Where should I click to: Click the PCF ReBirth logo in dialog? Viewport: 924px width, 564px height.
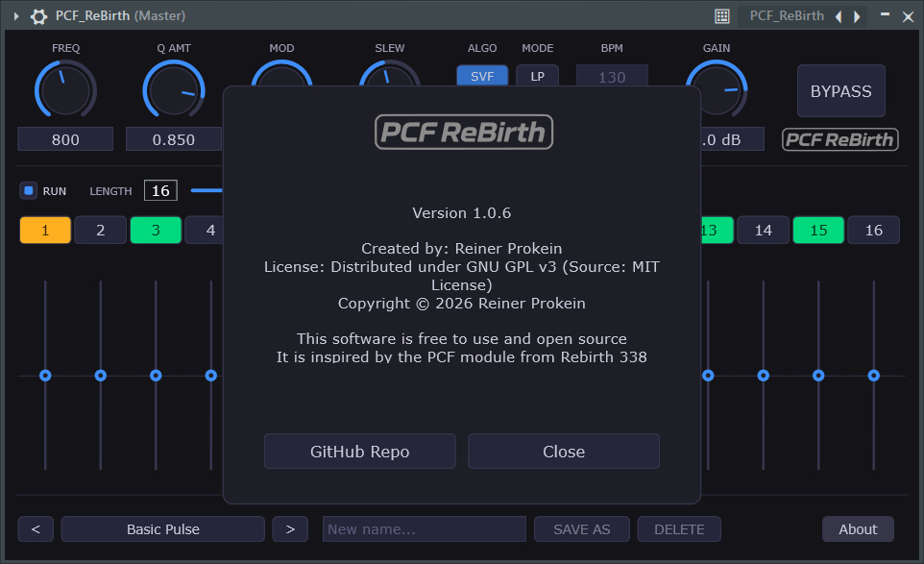point(464,132)
